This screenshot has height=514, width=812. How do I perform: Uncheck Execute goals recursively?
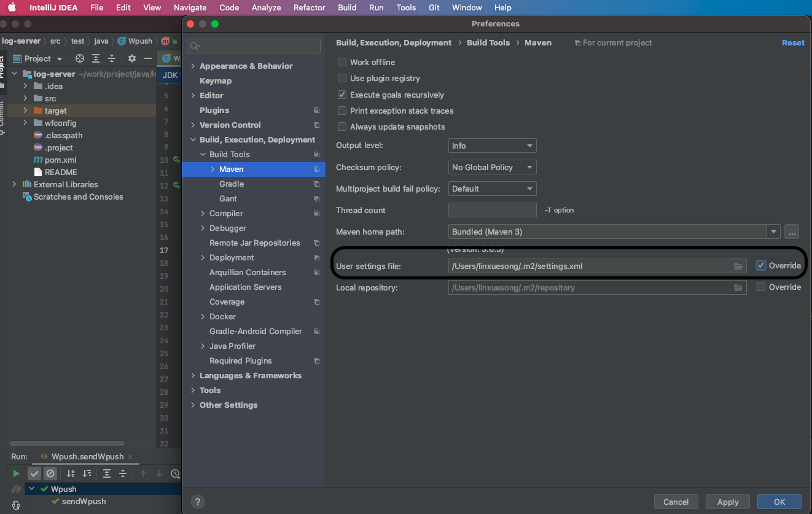(x=342, y=95)
